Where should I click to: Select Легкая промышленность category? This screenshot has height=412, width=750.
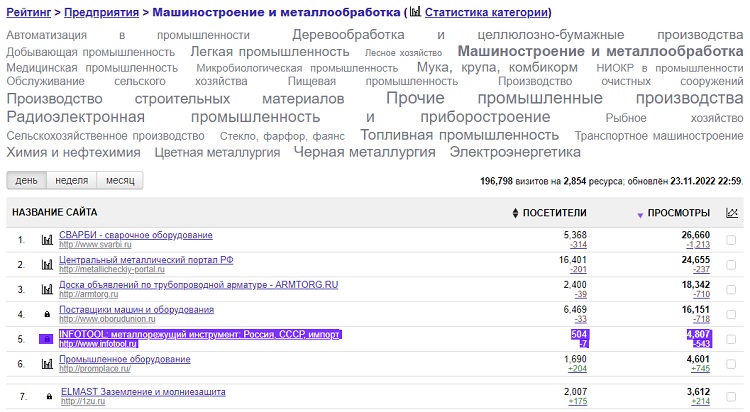[x=270, y=52]
